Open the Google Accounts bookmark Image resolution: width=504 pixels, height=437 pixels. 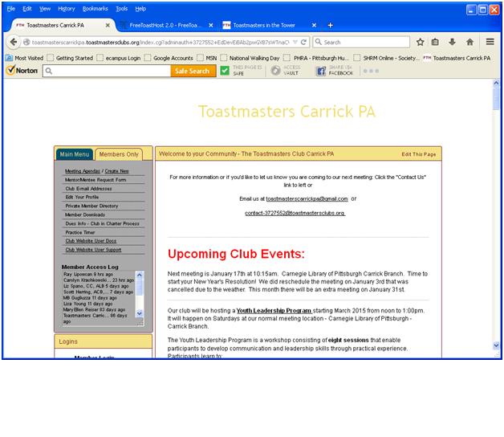pos(169,58)
